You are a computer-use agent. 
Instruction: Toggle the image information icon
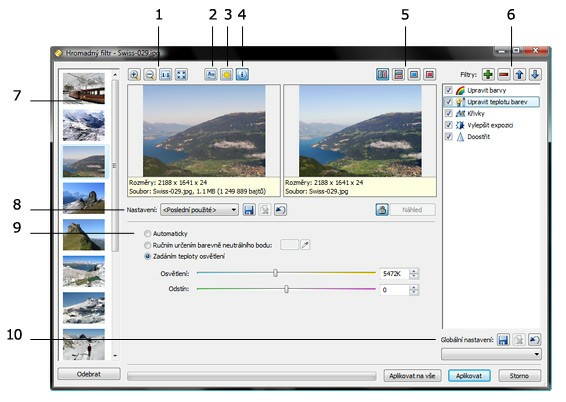[242, 75]
